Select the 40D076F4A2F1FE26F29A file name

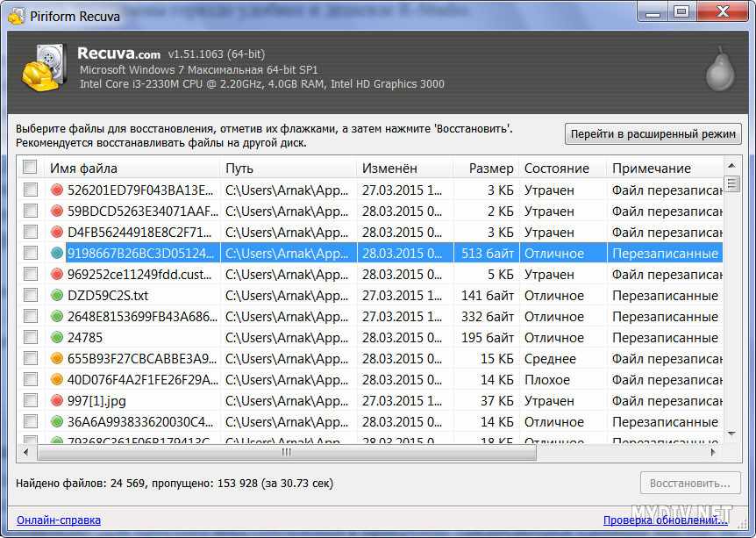143,380
